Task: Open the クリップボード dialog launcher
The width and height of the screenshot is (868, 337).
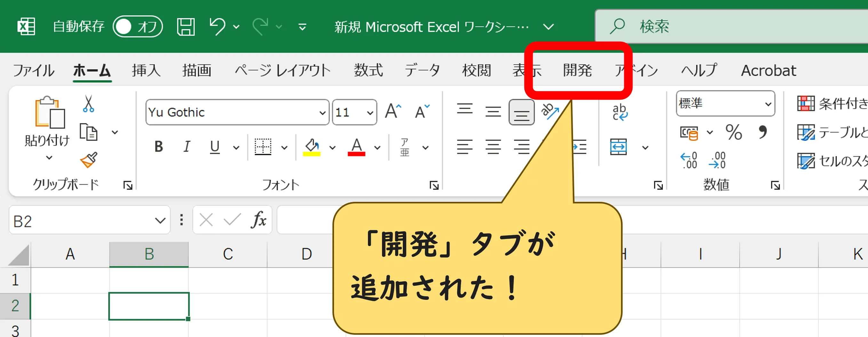Action: [128, 185]
